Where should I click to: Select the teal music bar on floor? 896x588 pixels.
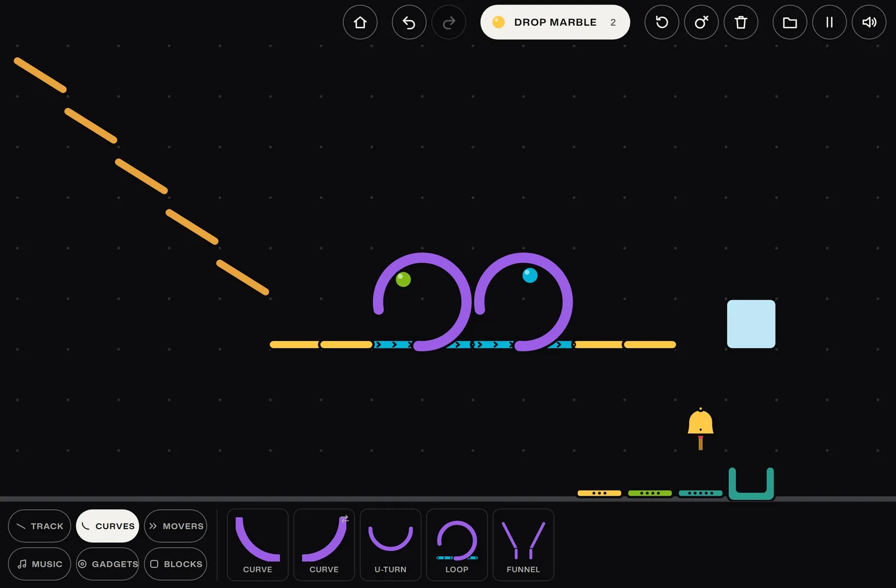click(x=701, y=493)
